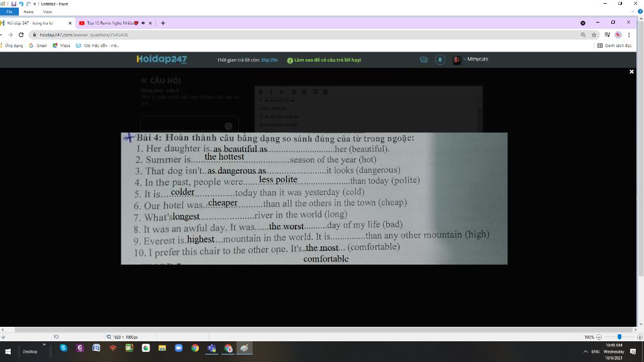
Task: Click the browser reload icon
Action: point(21,35)
